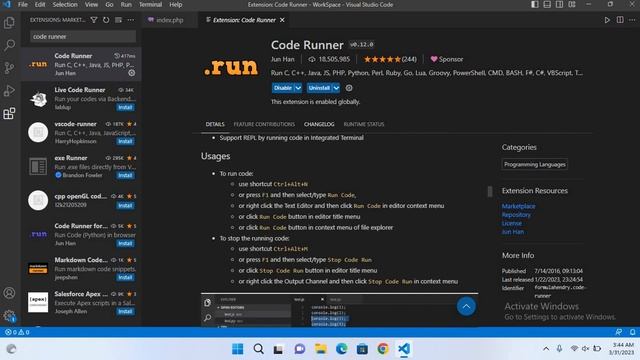Open Jun Han link under resources
This screenshot has height=360, width=640.
(x=513, y=232)
